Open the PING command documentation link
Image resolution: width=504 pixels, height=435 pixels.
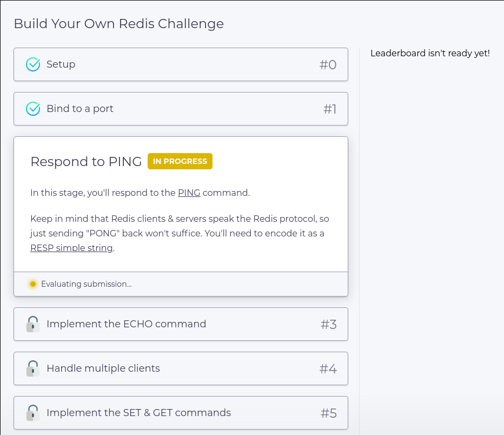tap(189, 193)
